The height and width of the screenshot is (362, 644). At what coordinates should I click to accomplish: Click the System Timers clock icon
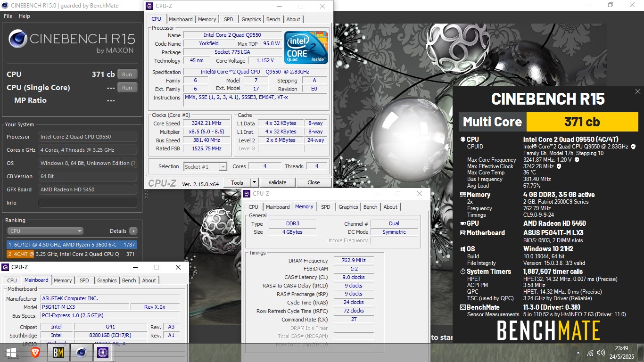463,271
